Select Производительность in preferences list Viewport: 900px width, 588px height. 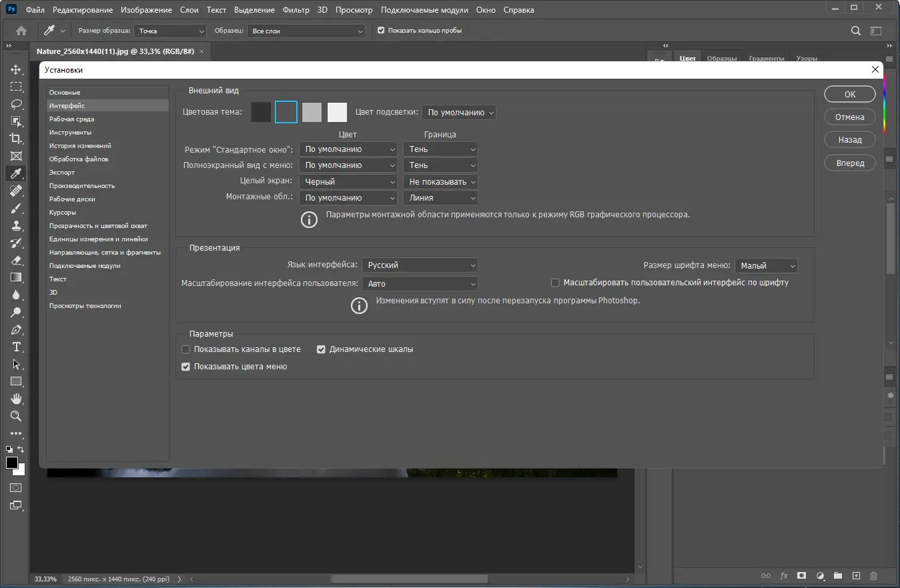coord(82,186)
